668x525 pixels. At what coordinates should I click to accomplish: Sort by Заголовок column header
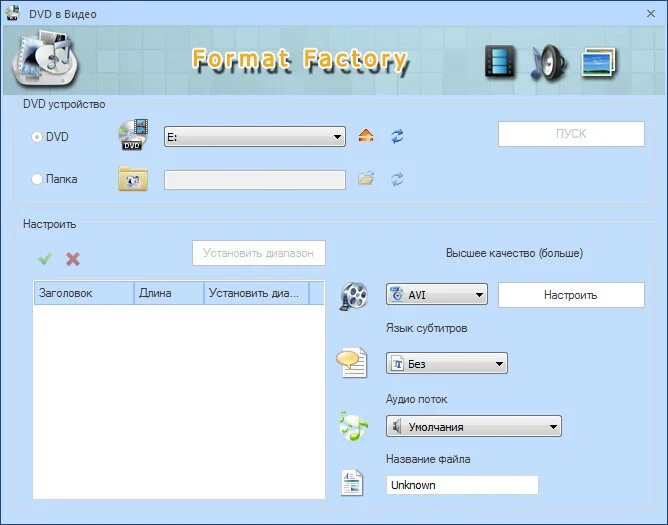(84, 293)
